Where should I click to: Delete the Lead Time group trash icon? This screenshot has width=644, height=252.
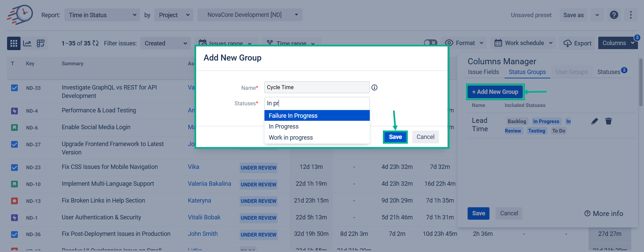point(608,121)
